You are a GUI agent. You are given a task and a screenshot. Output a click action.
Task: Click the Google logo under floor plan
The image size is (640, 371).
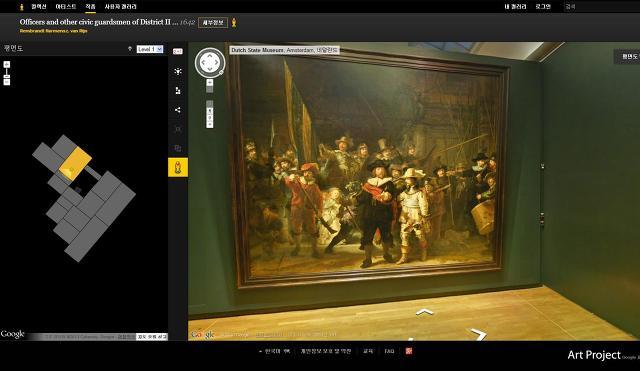pos(13,334)
